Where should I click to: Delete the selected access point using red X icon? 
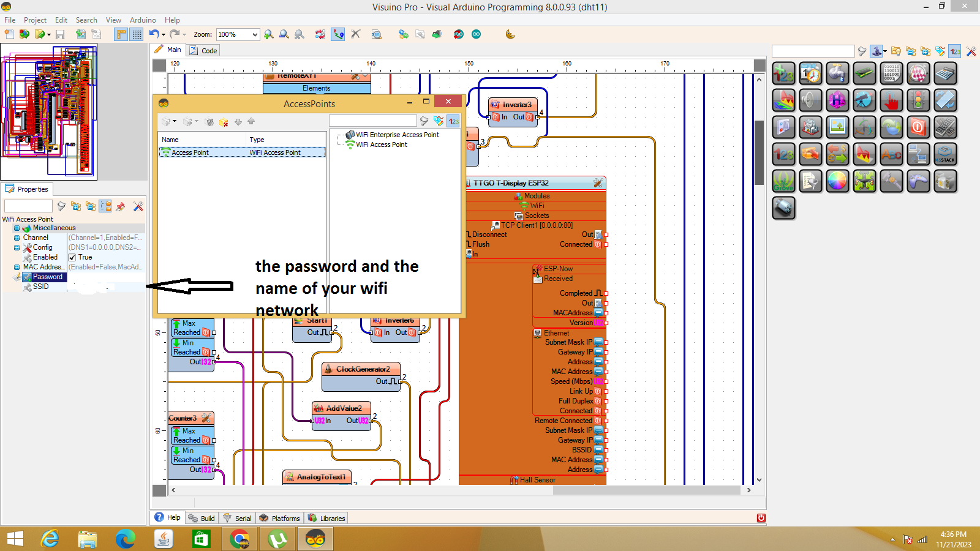(223, 121)
